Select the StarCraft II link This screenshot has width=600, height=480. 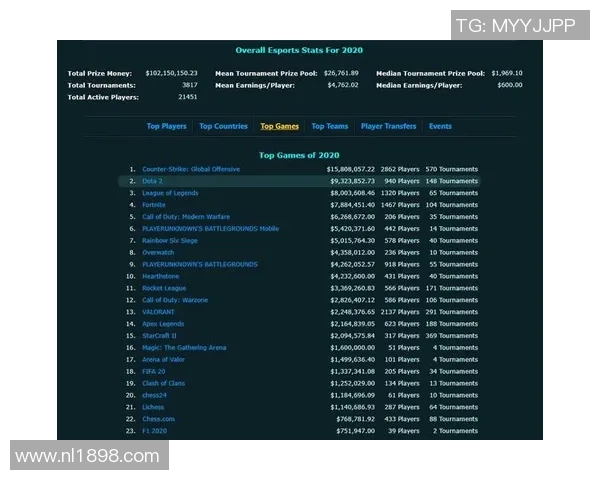pos(161,336)
